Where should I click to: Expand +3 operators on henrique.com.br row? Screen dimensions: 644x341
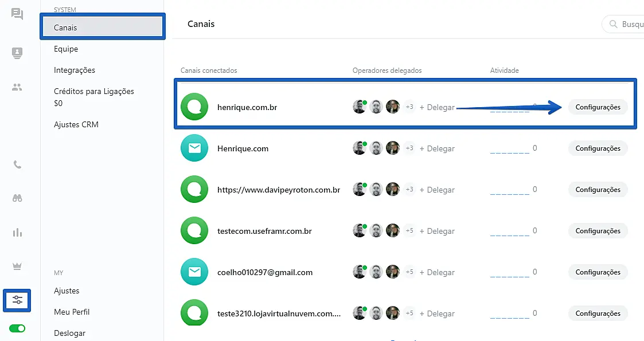409,107
